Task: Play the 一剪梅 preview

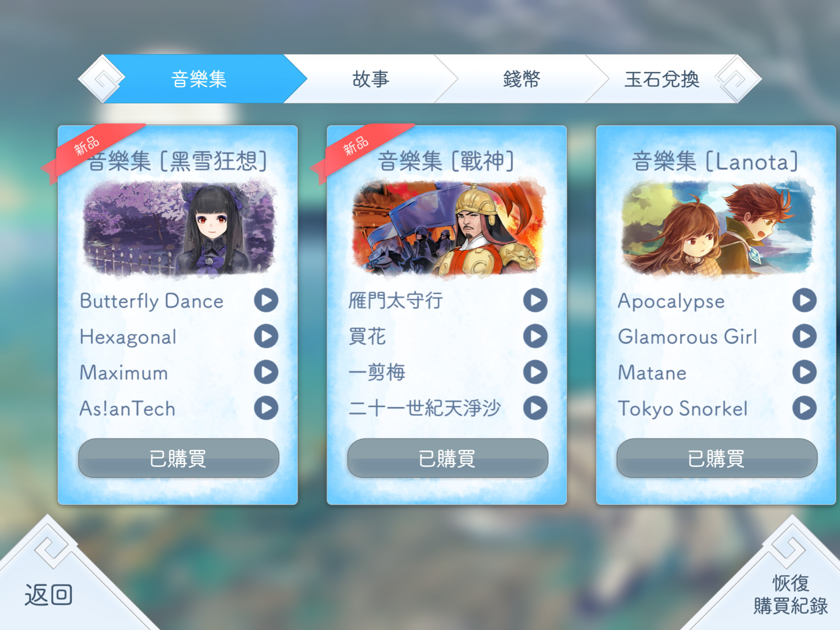Action: pyautogui.click(x=535, y=372)
